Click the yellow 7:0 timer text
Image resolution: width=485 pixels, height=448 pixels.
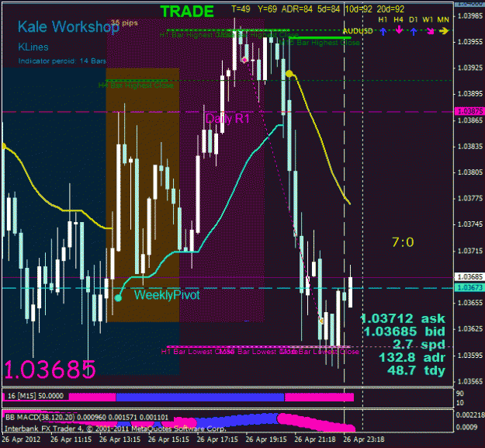click(403, 242)
